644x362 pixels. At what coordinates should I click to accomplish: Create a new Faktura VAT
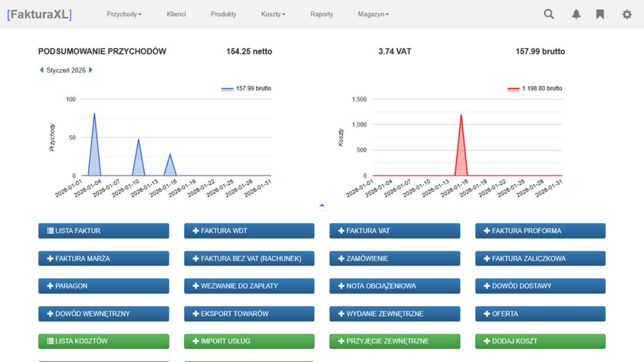[395, 231]
